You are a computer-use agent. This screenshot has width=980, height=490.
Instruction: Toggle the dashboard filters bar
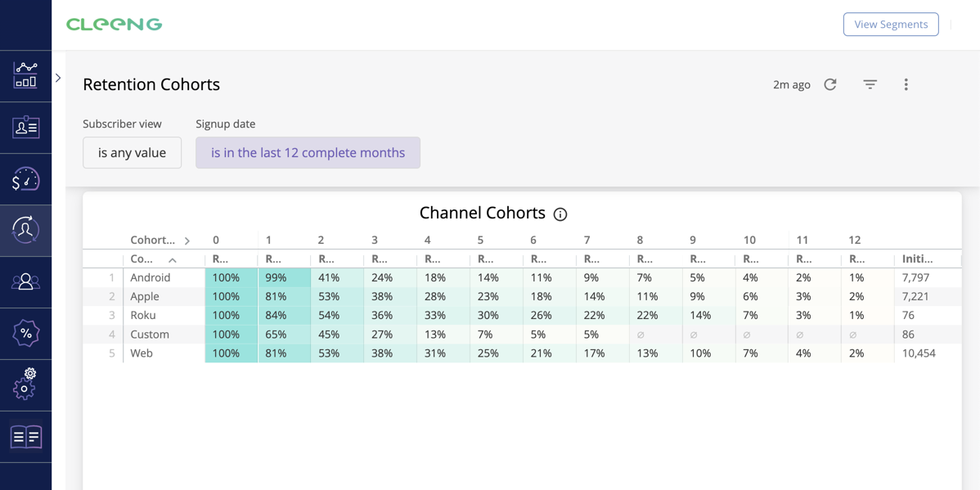coord(870,84)
